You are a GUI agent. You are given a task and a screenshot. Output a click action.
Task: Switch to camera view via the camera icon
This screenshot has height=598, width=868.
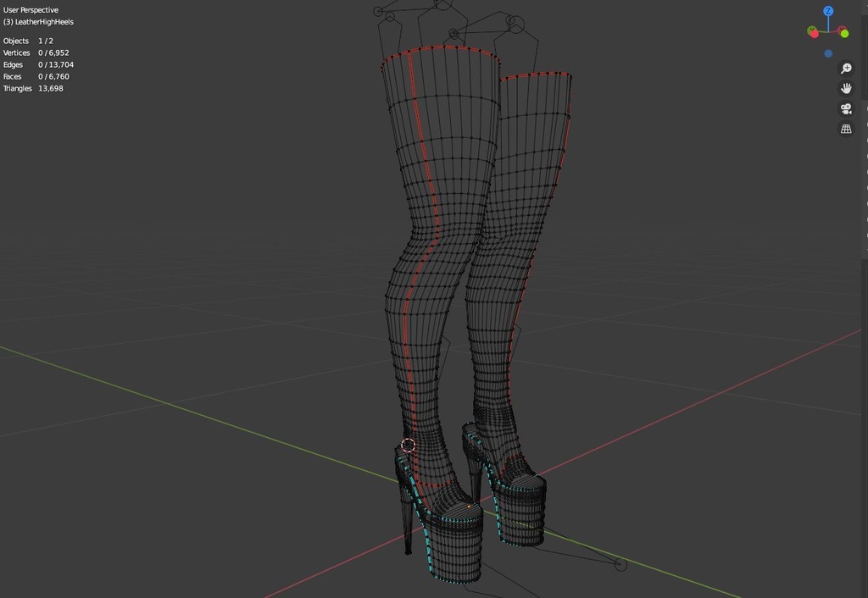844,108
